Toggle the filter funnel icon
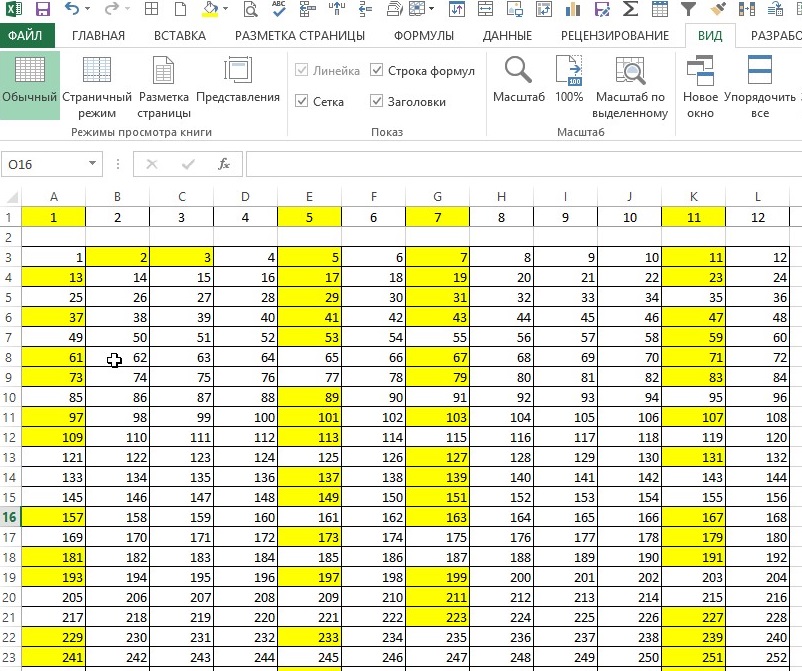 pos(688,9)
